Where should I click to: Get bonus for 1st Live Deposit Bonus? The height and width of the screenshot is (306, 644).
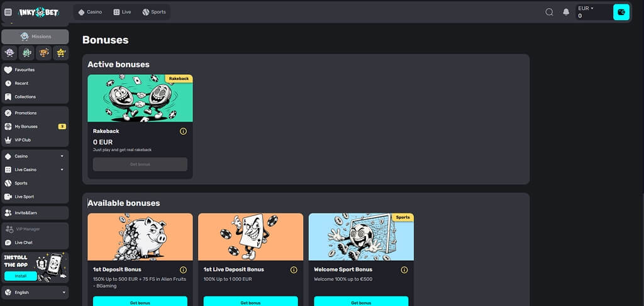pyautogui.click(x=250, y=302)
